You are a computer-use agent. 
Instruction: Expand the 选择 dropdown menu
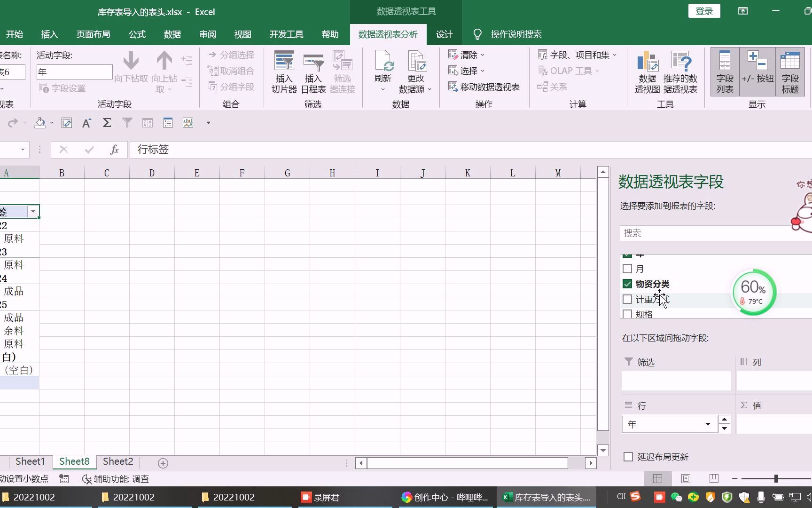pos(484,71)
